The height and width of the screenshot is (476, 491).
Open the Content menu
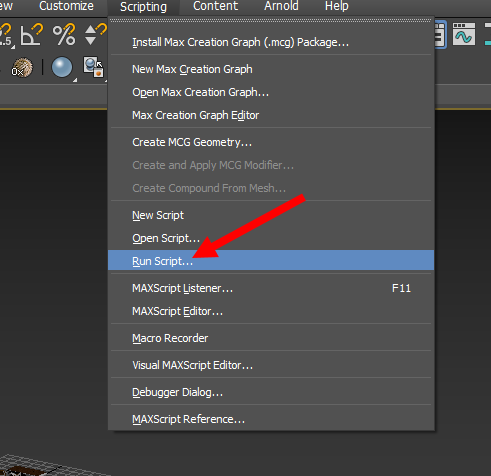point(215,6)
